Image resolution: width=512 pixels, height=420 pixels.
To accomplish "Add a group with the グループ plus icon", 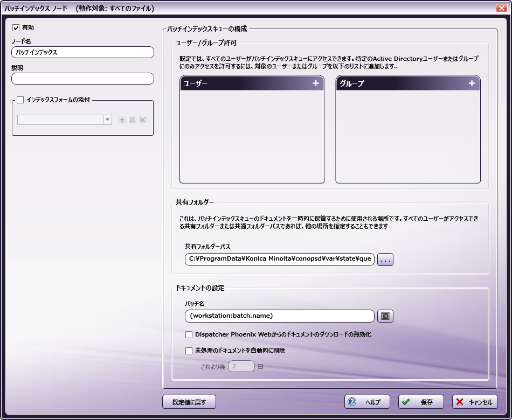I will click(x=472, y=83).
